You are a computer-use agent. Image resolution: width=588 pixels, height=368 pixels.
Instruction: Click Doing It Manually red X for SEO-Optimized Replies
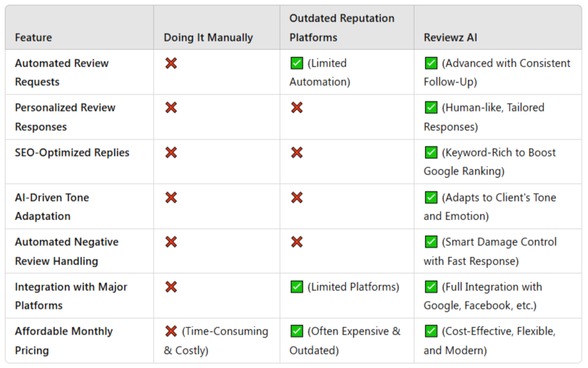pos(171,153)
